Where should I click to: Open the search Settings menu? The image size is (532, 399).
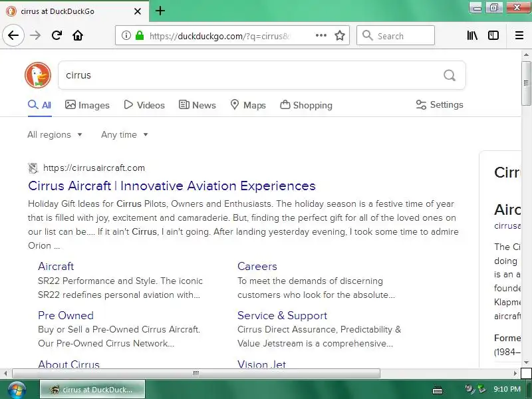[x=440, y=105]
